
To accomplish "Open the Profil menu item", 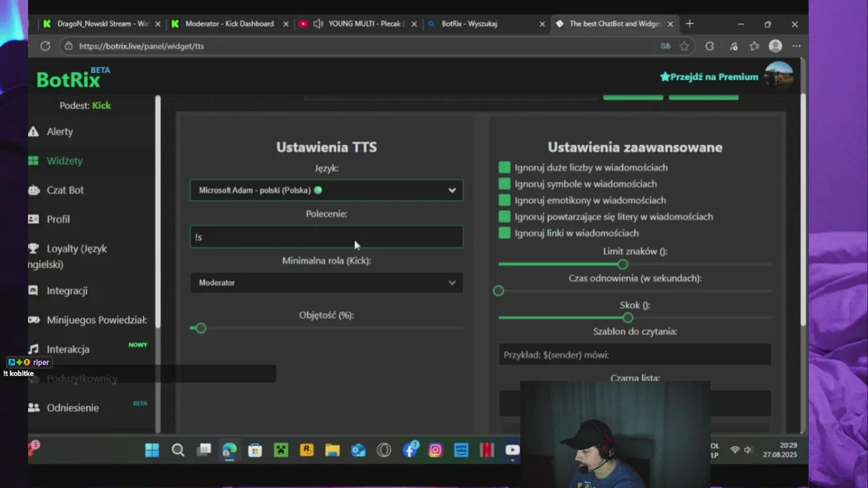I will 58,219.
